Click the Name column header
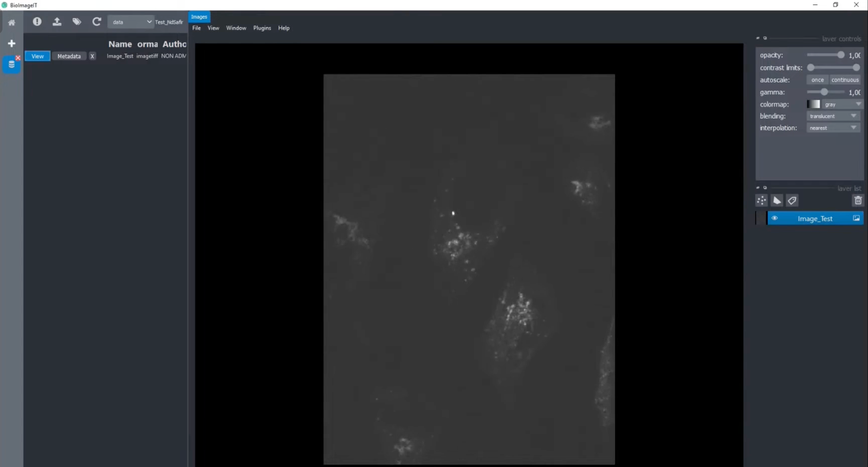This screenshot has height=467, width=868. tap(120, 44)
